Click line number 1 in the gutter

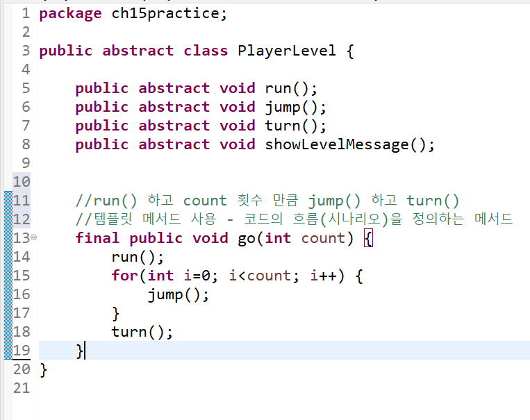(26, 13)
